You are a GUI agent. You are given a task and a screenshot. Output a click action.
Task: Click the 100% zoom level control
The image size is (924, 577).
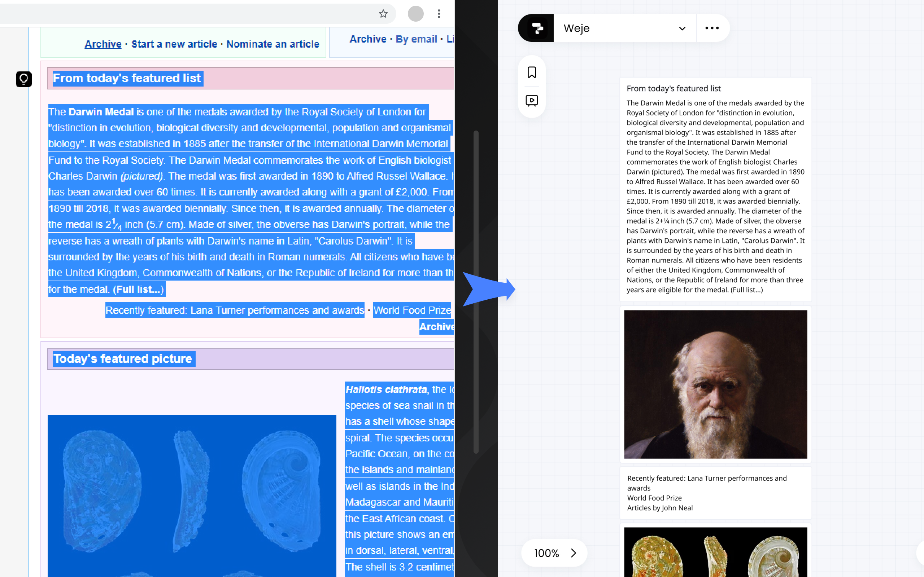[x=546, y=552]
